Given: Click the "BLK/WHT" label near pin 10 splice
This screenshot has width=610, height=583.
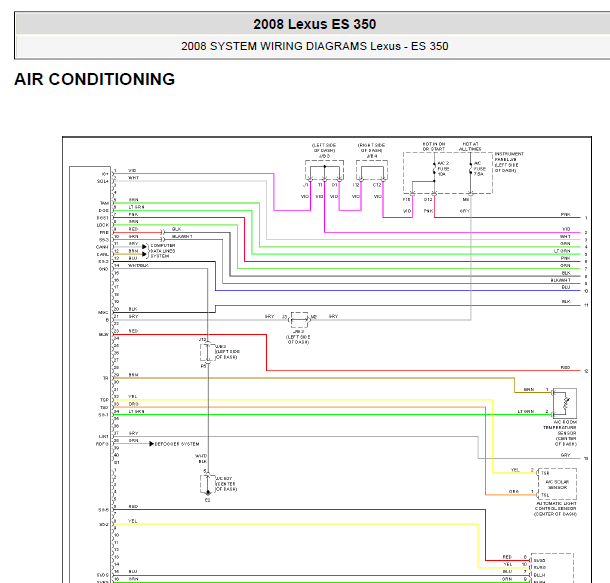Looking at the screenshot, I should pyautogui.click(x=182, y=236).
